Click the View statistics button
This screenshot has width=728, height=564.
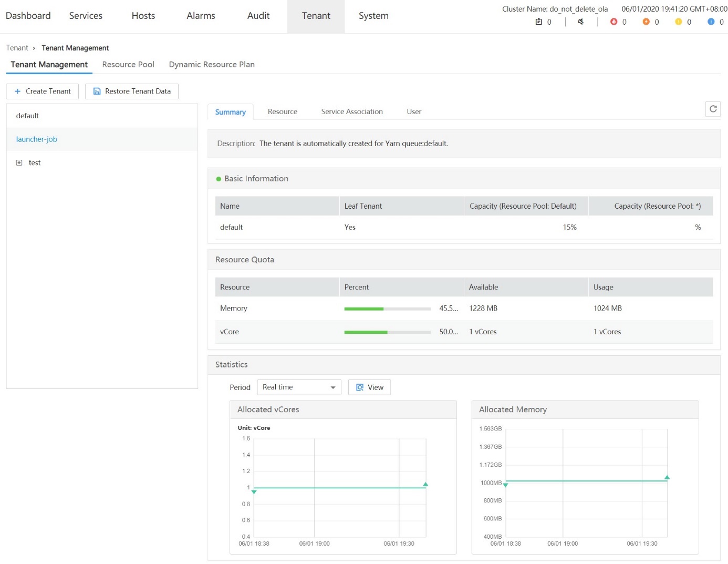pyautogui.click(x=370, y=387)
